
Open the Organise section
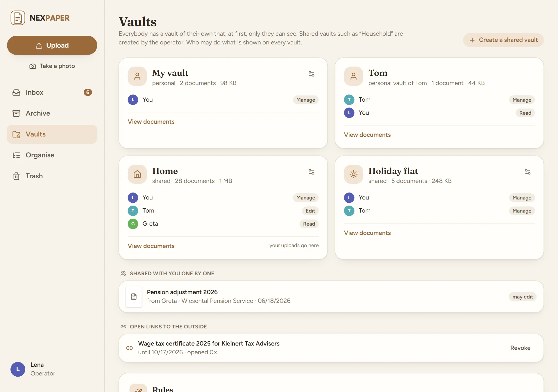click(52, 155)
